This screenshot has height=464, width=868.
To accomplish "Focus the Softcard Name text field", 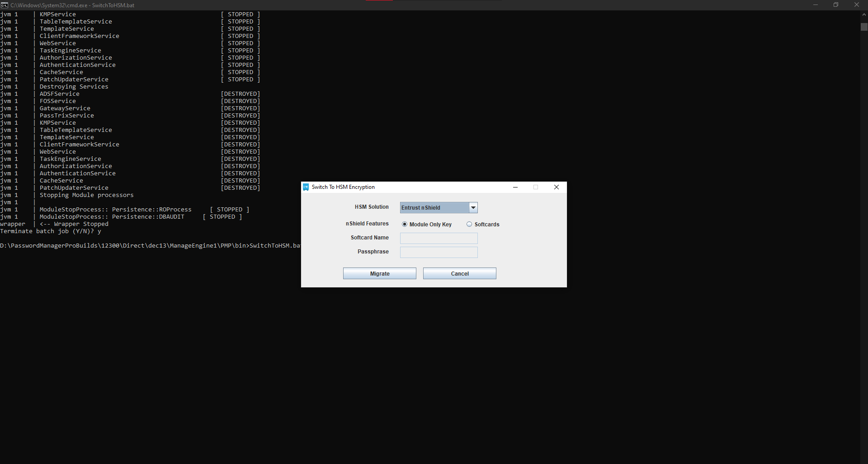I will pyautogui.click(x=439, y=238).
